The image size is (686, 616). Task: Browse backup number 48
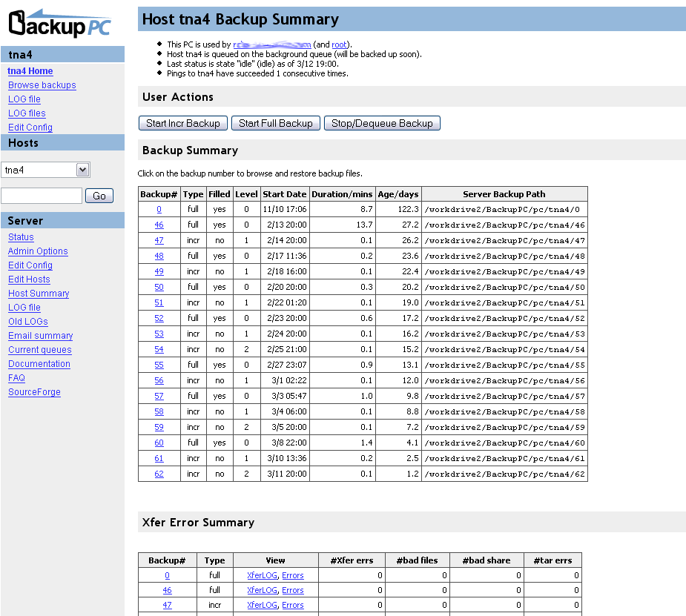point(159,256)
